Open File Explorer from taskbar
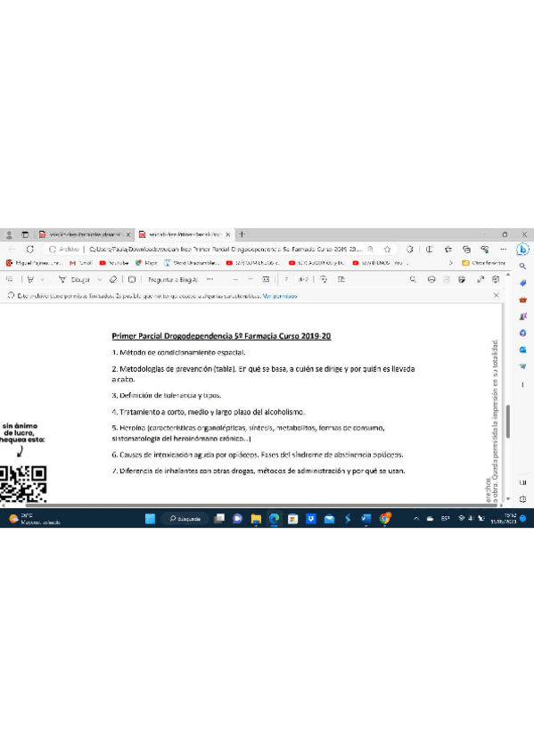 pos(256,519)
